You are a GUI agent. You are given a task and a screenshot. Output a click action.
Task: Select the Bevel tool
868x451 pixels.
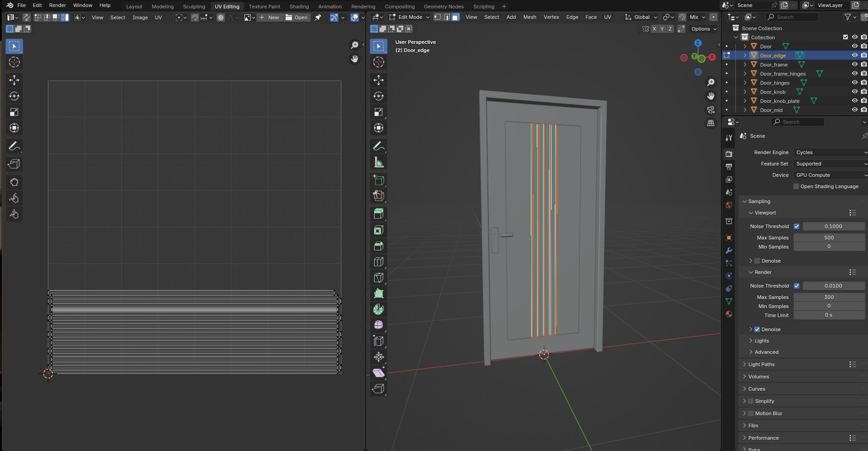pos(378,246)
